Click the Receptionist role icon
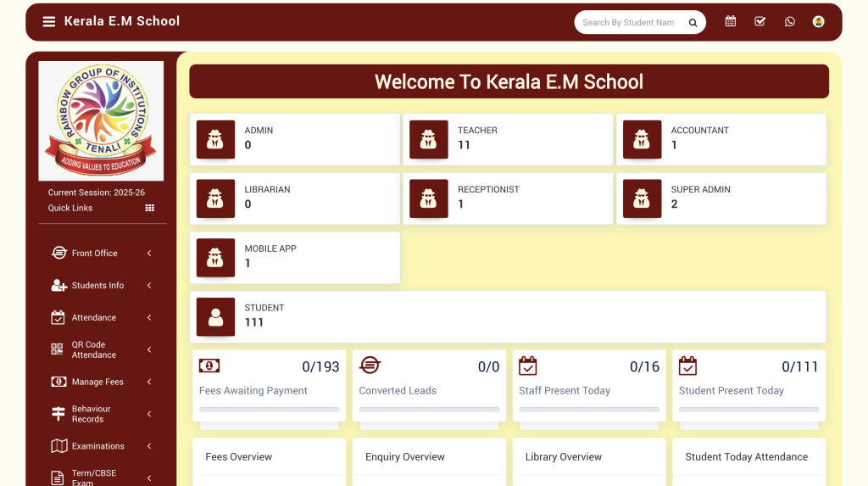 point(428,198)
